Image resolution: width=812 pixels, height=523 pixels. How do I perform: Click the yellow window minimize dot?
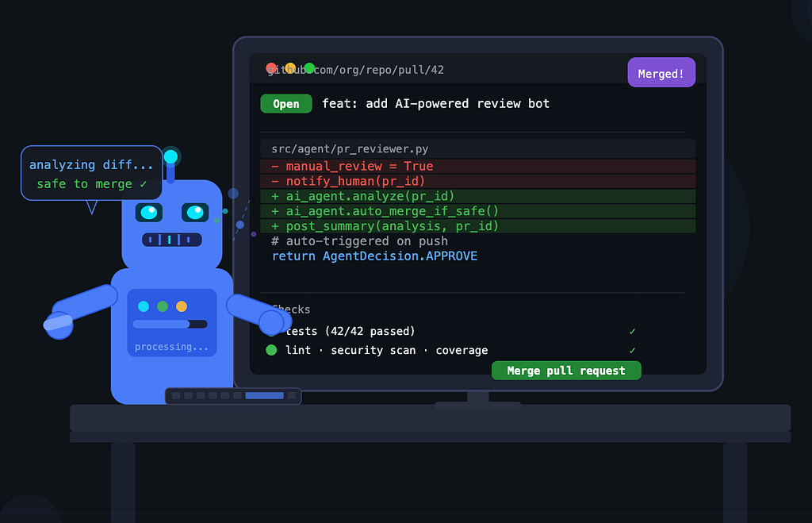coord(290,68)
